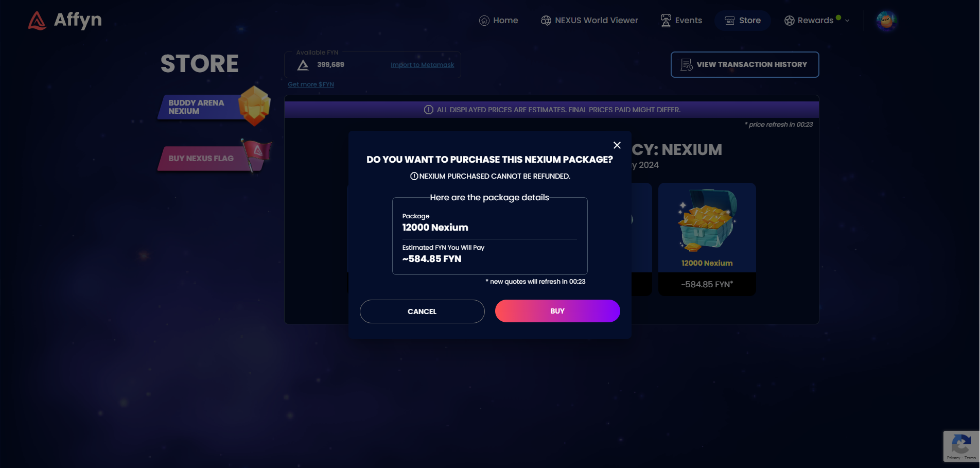Screen dimensions: 980x468
Task: Click the Import to Metamask link
Action: click(x=423, y=65)
